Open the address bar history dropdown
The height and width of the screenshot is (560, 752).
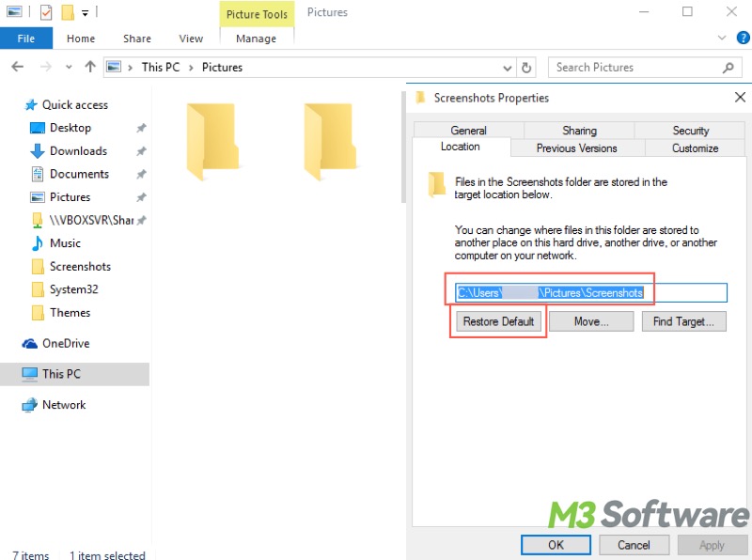(507, 68)
